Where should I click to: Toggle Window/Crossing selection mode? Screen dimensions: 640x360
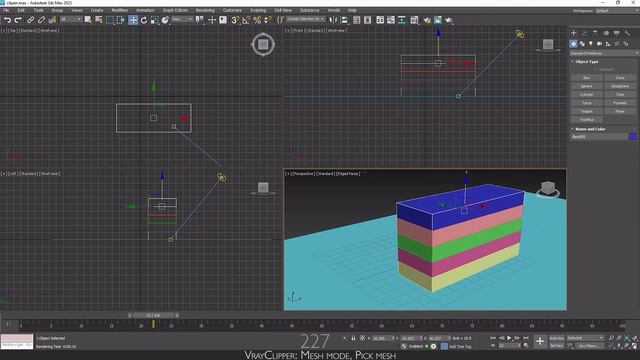tap(121, 20)
